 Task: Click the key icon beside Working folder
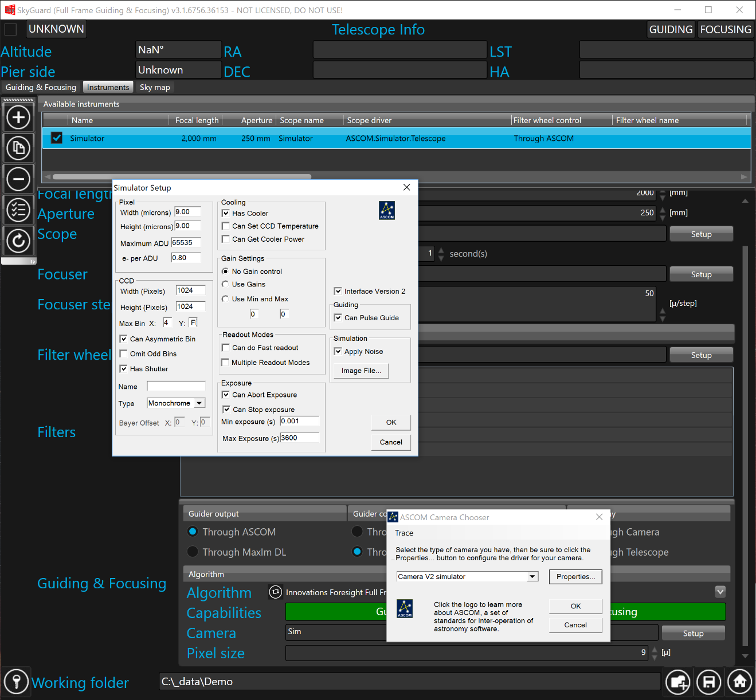tap(16, 682)
